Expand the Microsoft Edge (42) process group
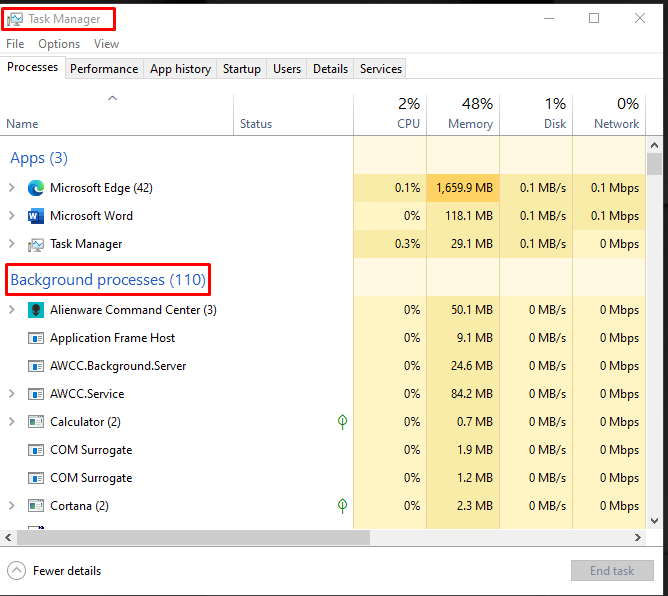This screenshot has width=668, height=596. click(12, 187)
